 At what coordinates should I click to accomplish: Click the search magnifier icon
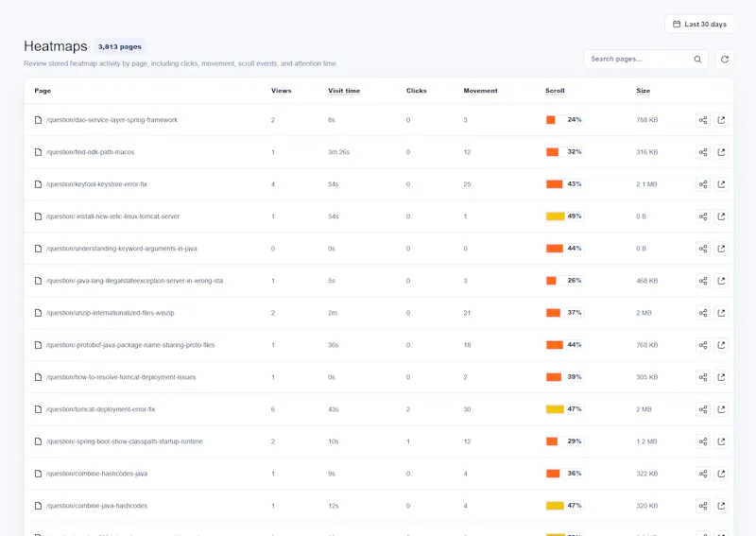(x=697, y=60)
